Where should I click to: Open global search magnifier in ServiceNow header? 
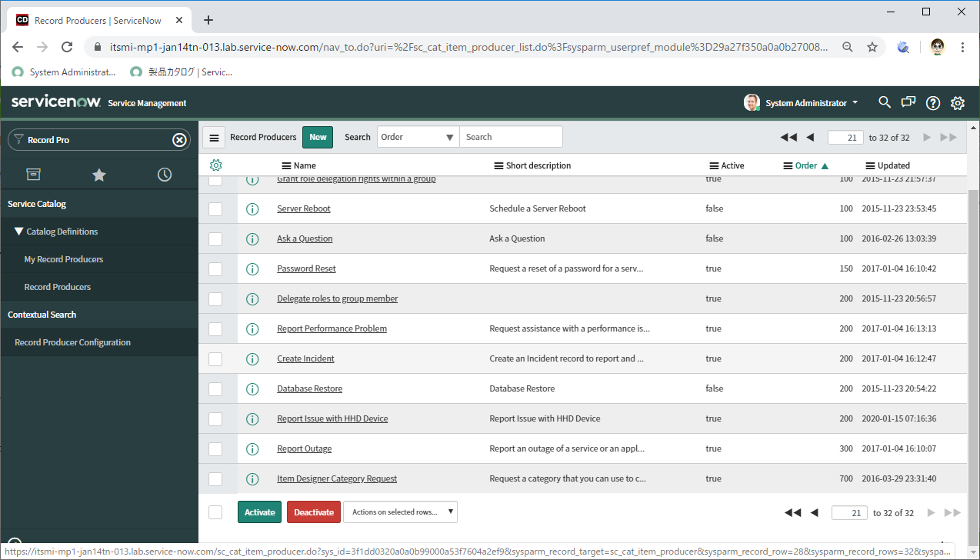885,102
